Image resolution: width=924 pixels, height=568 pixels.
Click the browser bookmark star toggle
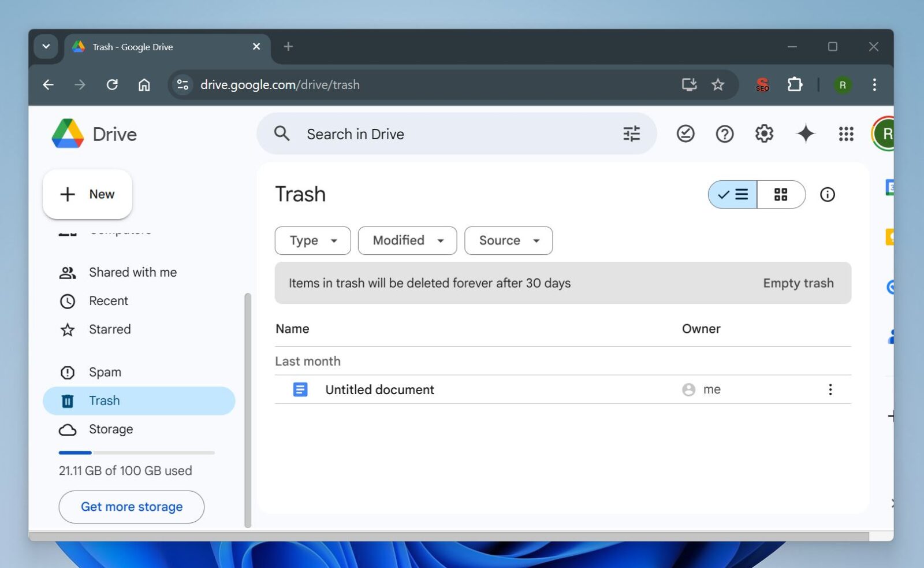point(718,84)
